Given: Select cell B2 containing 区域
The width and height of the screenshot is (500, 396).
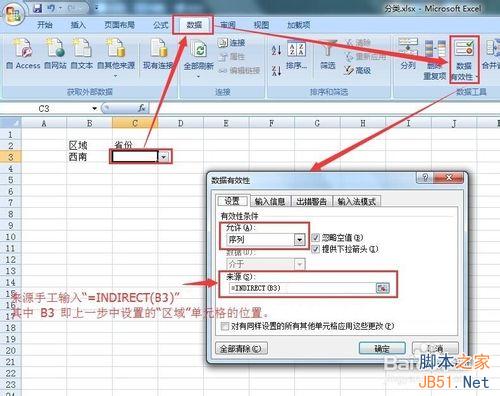Looking at the screenshot, I should coord(89,145).
